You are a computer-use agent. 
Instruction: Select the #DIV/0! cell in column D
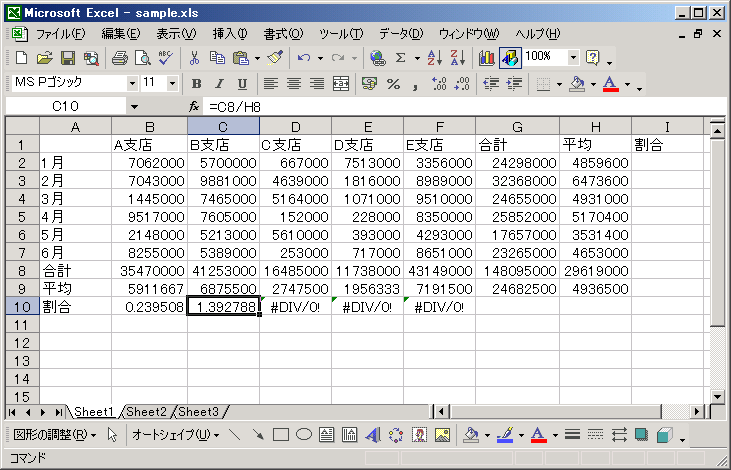pyautogui.click(x=296, y=307)
